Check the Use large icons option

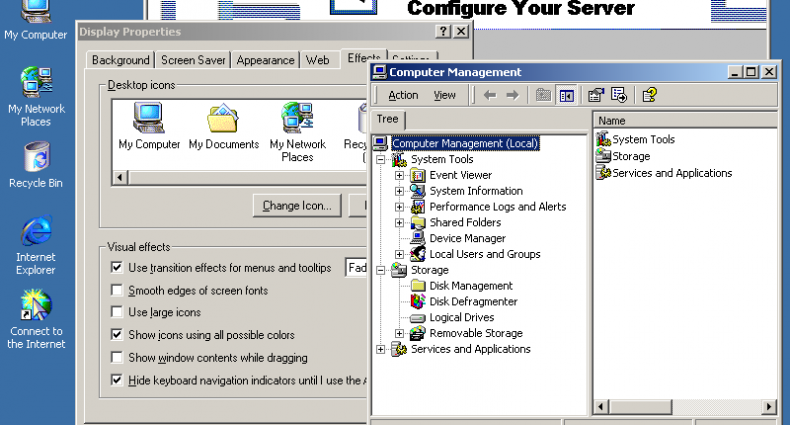pos(117,313)
